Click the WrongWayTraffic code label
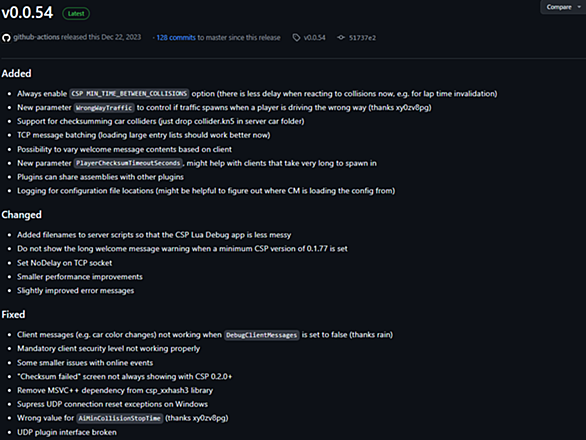 (x=104, y=108)
